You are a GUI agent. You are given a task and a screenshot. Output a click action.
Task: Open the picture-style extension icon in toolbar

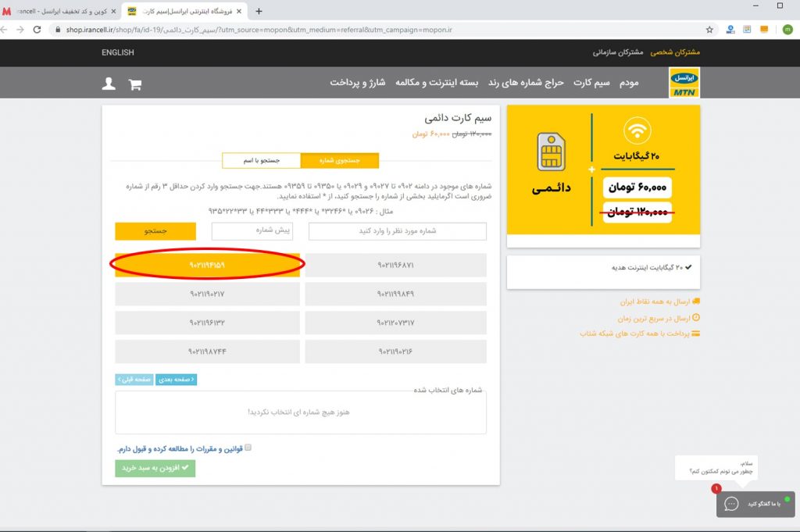click(747, 30)
